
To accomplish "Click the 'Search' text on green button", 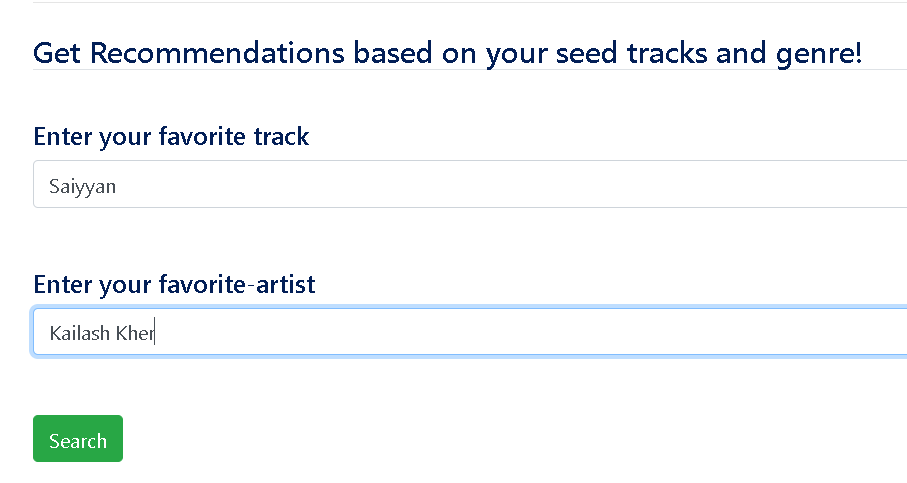I will tap(78, 441).
